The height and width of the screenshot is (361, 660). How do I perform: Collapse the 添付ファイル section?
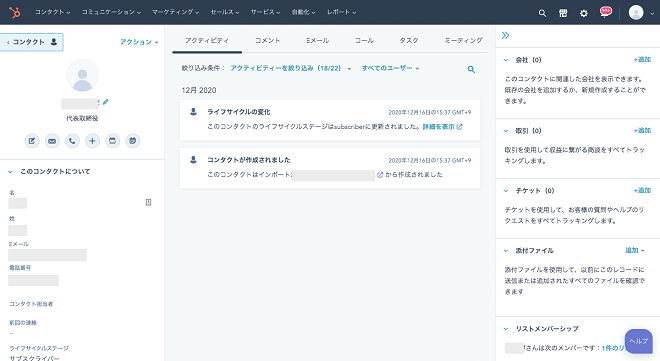click(x=506, y=251)
